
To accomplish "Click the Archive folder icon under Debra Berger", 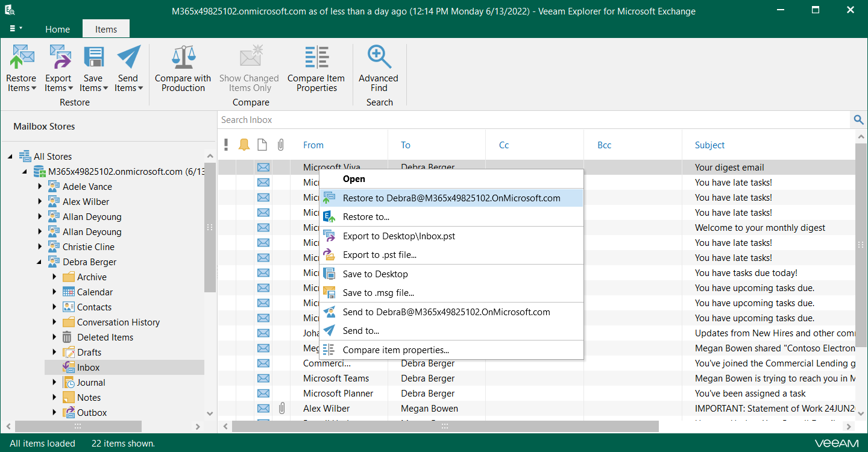I will click(69, 277).
